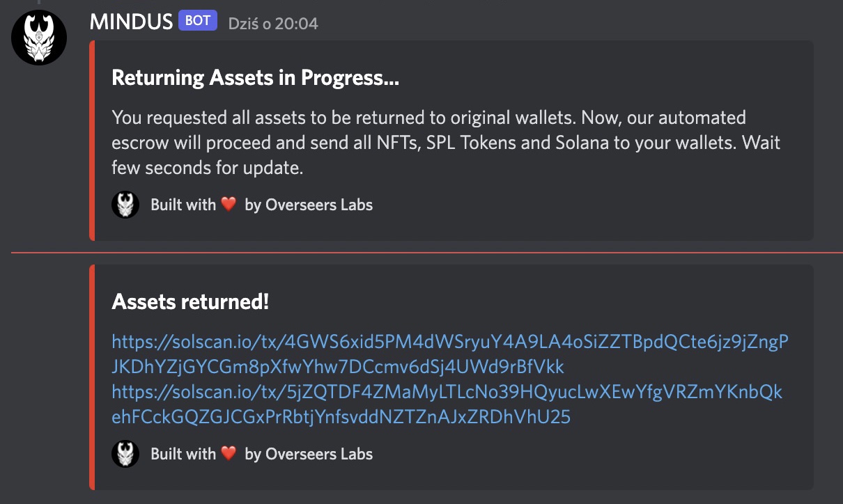Click 'Built with' text in the first embed footer
Image resolution: width=843 pixels, height=504 pixels.
pos(183,205)
